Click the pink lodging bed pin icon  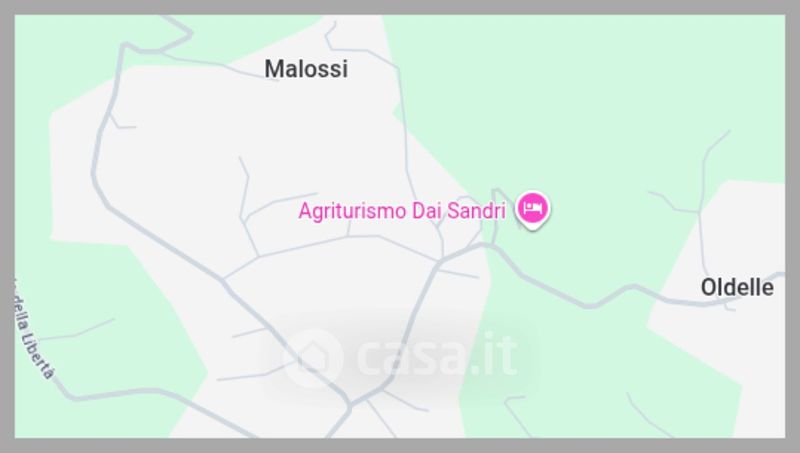point(533,209)
